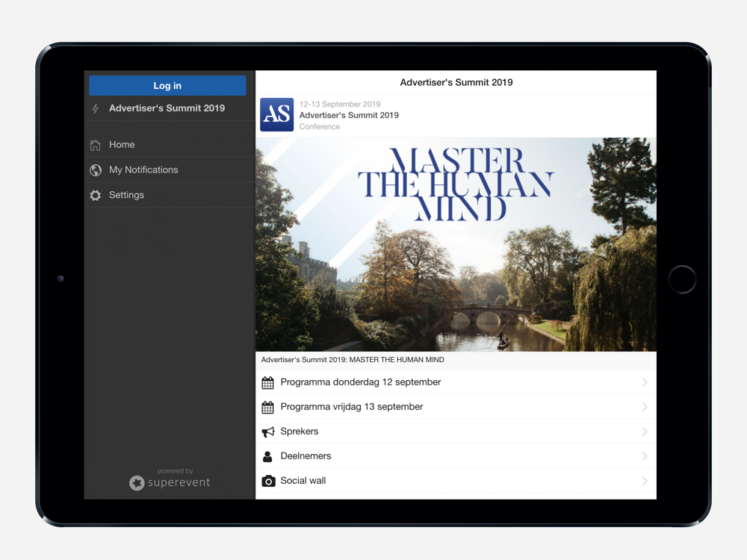Click the superevent star logo

tap(137, 483)
